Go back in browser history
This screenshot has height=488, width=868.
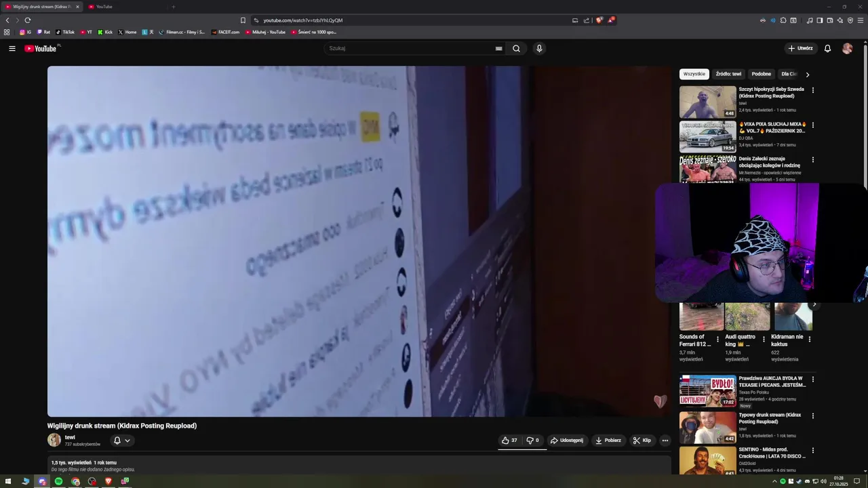click(x=7, y=20)
